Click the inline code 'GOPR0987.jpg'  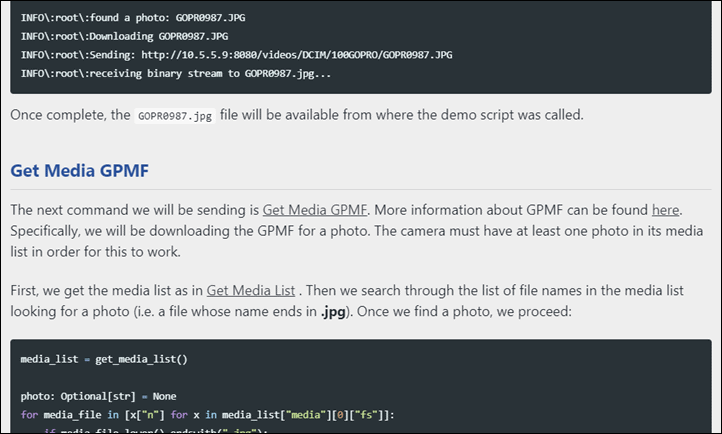[175, 116]
